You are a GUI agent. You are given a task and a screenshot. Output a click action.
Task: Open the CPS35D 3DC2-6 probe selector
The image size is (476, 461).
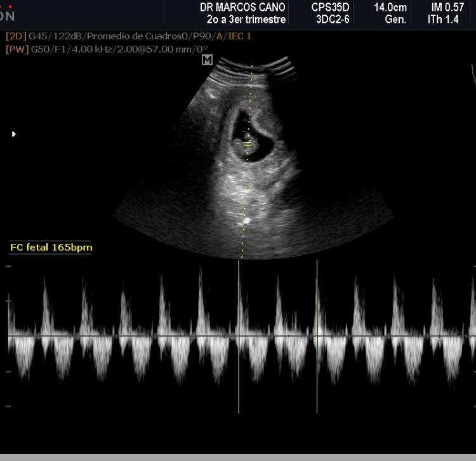[330, 13]
